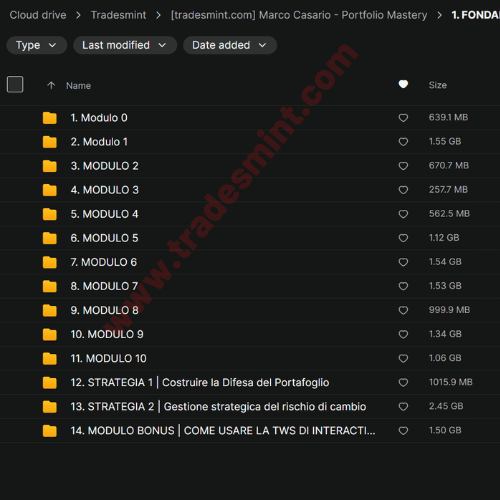The width and height of the screenshot is (500, 500).
Task: Click heart next to 11. MODULO 10
Action: tap(403, 358)
